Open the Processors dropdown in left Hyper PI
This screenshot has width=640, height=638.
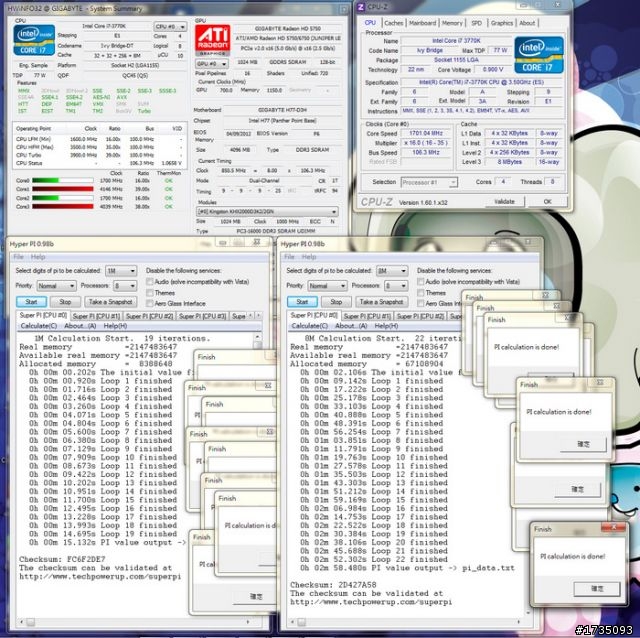point(124,286)
